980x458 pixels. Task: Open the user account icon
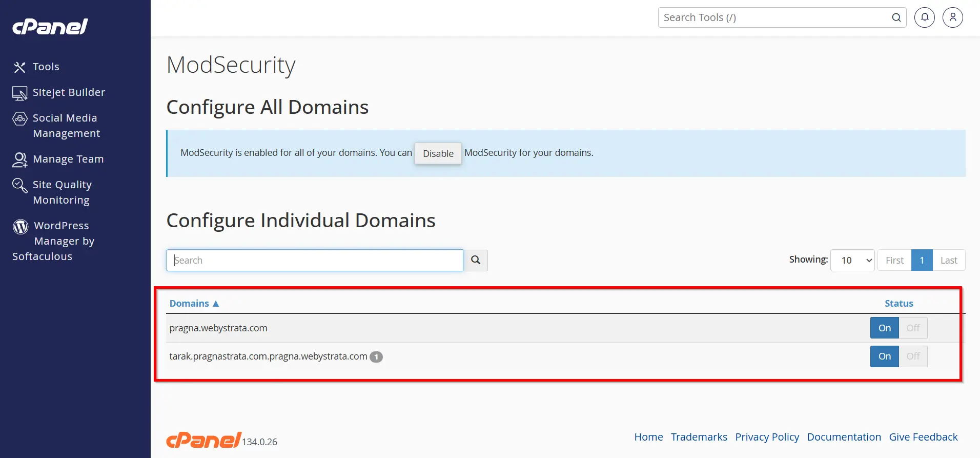[x=953, y=17]
